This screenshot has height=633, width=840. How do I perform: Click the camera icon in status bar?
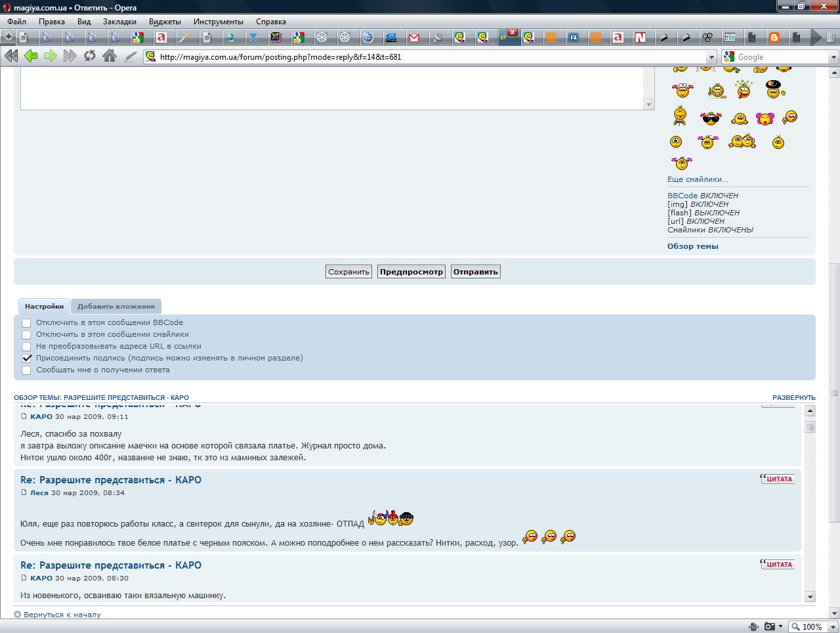[x=769, y=626]
